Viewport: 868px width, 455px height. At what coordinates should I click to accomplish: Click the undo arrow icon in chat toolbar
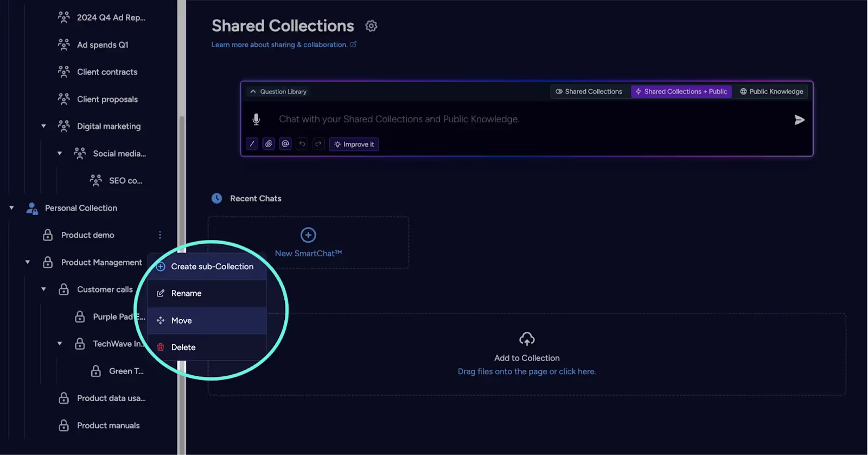tap(302, 144)
